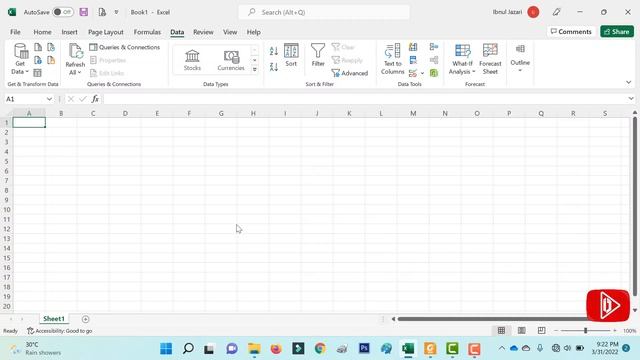
Task: Click the Remove Duplicates icon
Action: coord(413,60)
